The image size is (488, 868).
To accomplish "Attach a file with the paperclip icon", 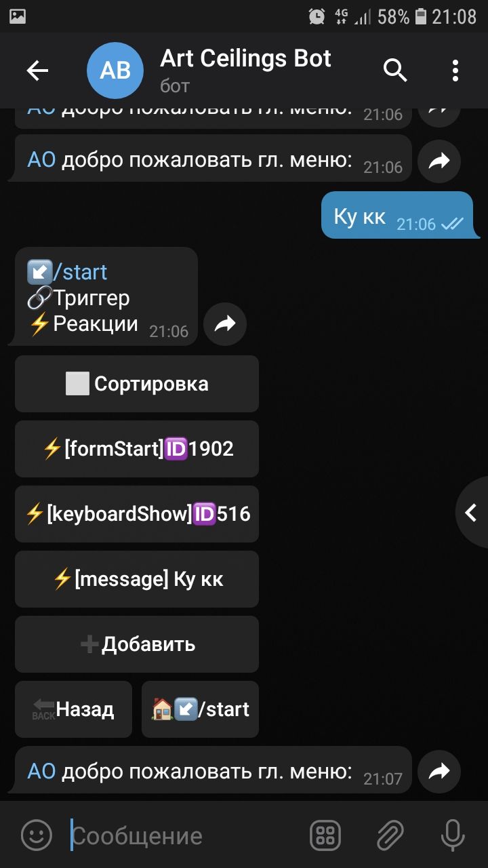I will [390, 835].
